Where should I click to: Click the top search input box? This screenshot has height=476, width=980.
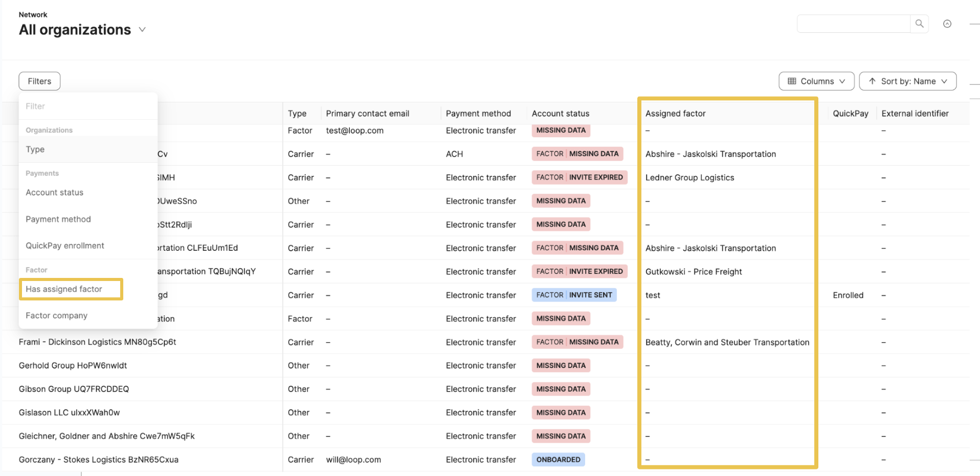[853, 24]
